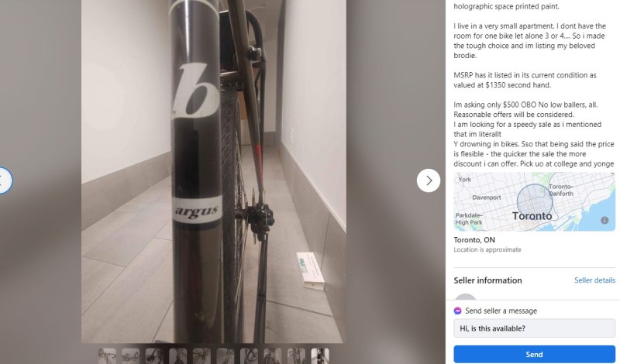This screenshot has width=620, height=364.
Task: Open Seller details link
Action: tap(594, 280)
